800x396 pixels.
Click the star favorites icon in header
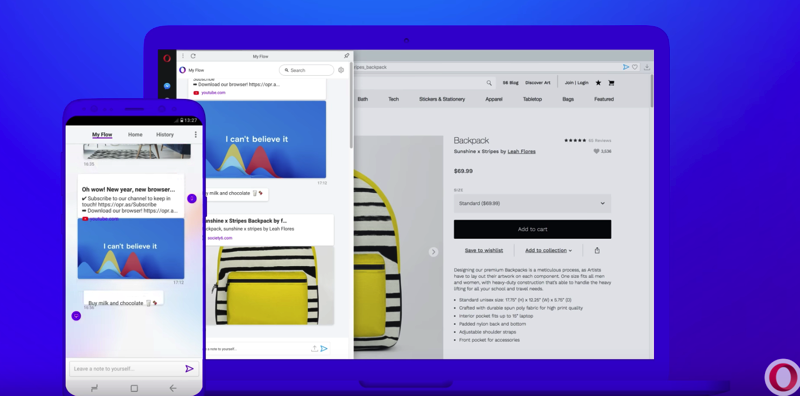click(x=598, y=83)
